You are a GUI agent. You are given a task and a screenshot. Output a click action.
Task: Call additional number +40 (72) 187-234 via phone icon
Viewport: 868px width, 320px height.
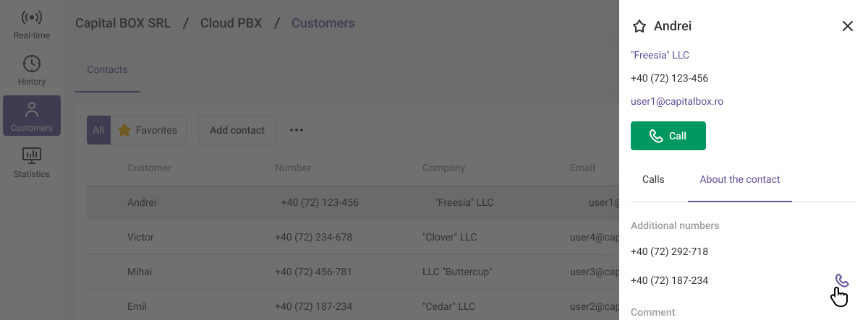click(x=841, y=280)
